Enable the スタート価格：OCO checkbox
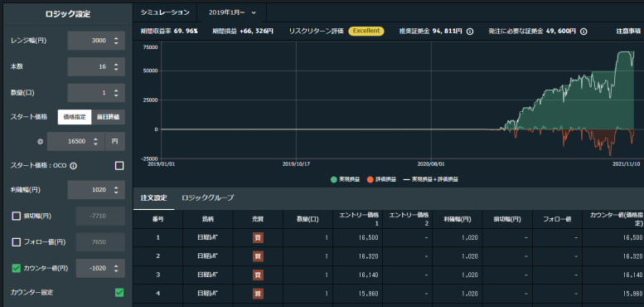This screenshot has height=307, width=644. click(x=119, y=166)
